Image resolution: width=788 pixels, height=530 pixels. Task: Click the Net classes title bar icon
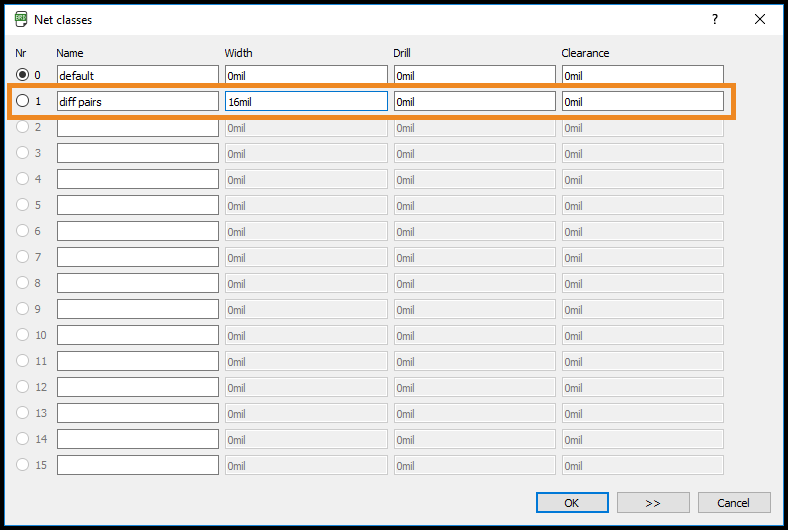click(x=21, y=19)
